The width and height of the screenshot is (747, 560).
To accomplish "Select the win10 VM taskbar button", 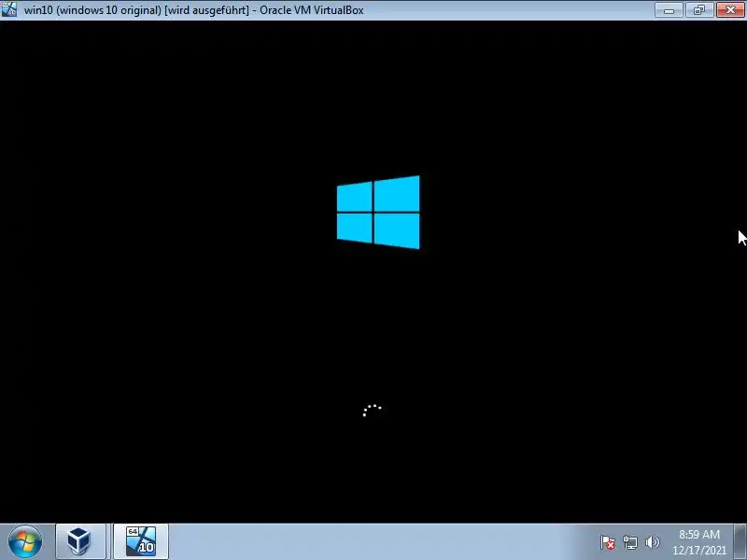I will click(141, 541).
